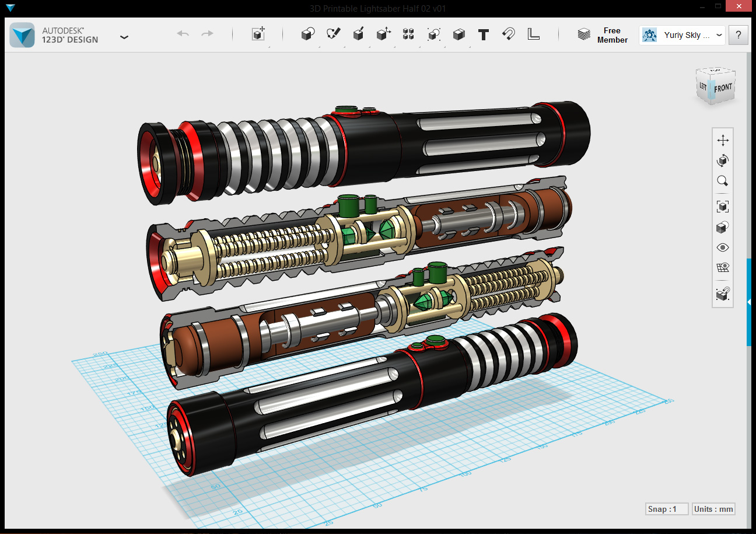The width and height of the screenshot is (756, 534).
Task: Open the Primitives tool menu
Action: (307, 34)
